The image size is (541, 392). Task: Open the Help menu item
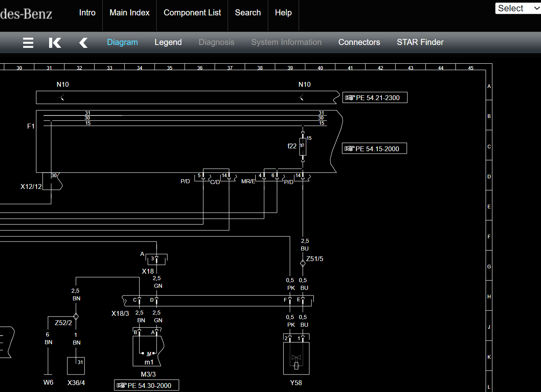pos(283,13)
